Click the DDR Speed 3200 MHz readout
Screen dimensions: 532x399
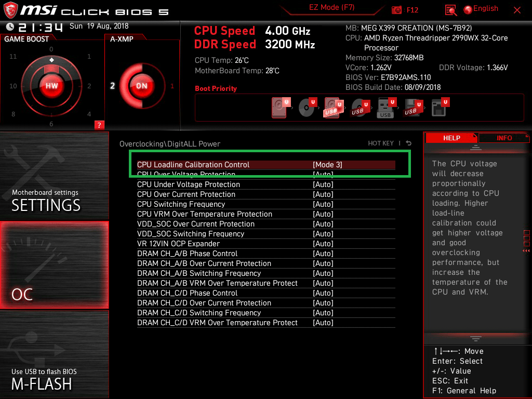(x=255, y=45)
